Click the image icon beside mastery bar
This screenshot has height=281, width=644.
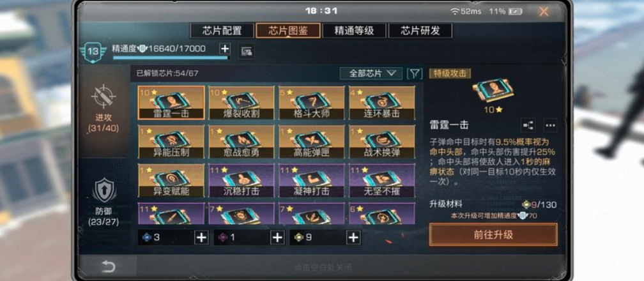coord(247,51)
